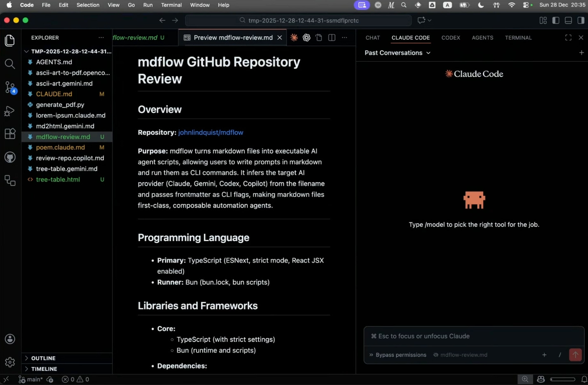Open Source Control view with badge 4
The height and width of the screenshot is (385, 588).
10,87
